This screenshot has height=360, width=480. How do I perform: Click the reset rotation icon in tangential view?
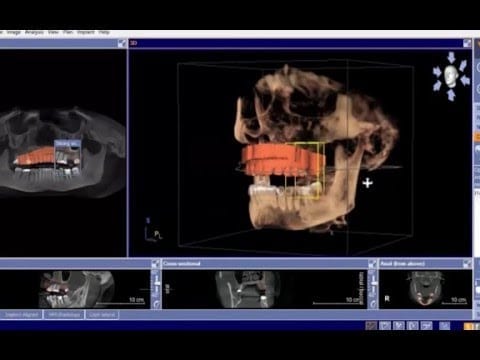[x=156, y=304]
